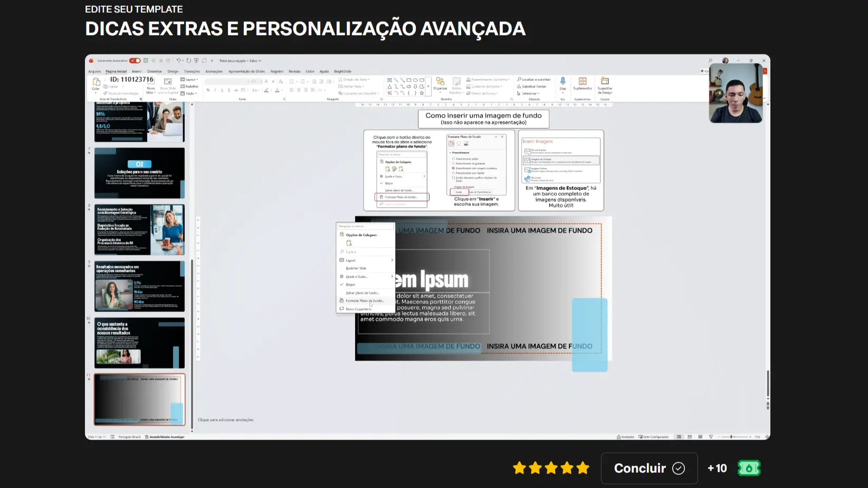Viewport: 868px width, 488px height.
Task: Open the font name combo box
Action: point(227,81)
